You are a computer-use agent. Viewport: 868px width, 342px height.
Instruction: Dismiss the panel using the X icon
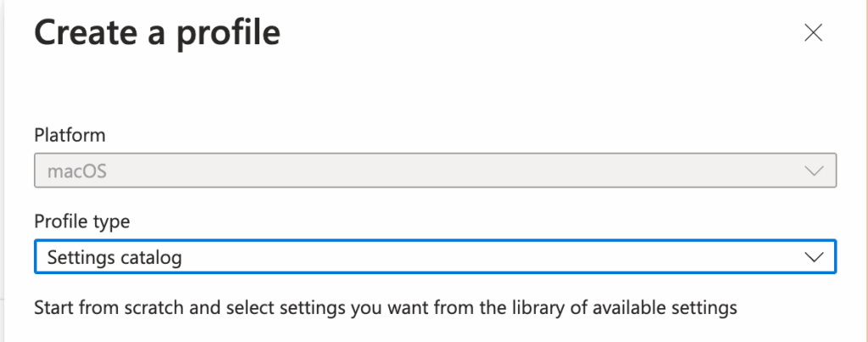tap(813, 33)
